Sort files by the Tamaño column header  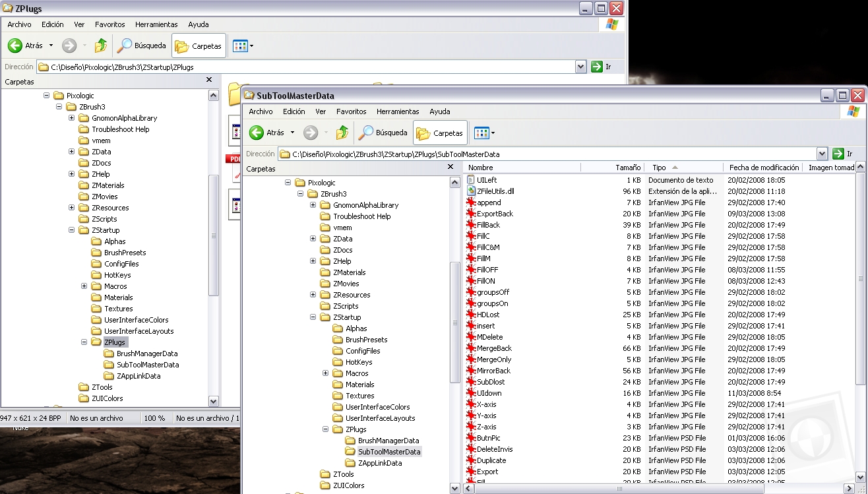pyautogui.click(x=612, y=168)
